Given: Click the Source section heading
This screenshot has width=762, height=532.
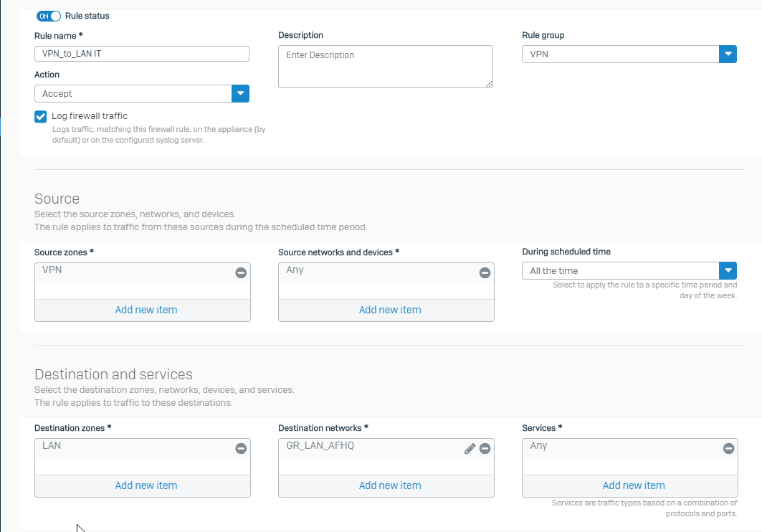Looking at the screenshot, I should tap(57, 199).
